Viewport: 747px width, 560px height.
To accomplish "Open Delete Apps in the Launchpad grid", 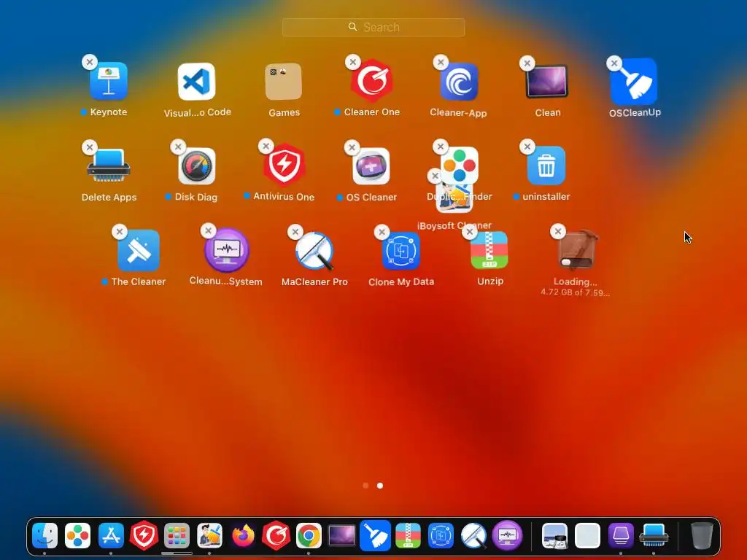I will (x=109, y=166).
